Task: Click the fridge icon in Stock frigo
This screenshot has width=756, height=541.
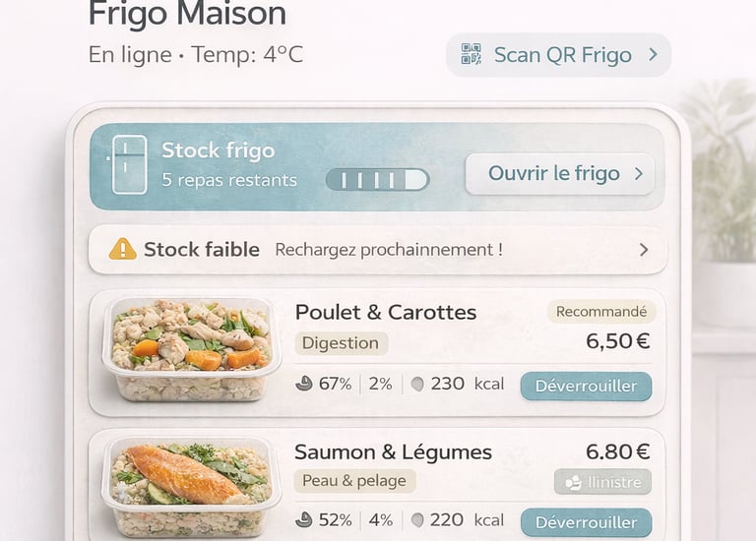Action: [129, 164]
